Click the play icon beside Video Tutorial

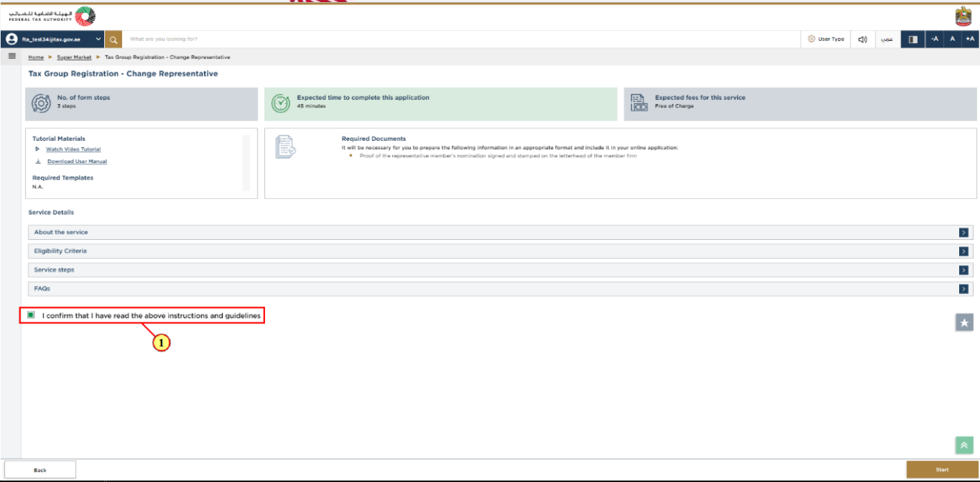[37, 149]
